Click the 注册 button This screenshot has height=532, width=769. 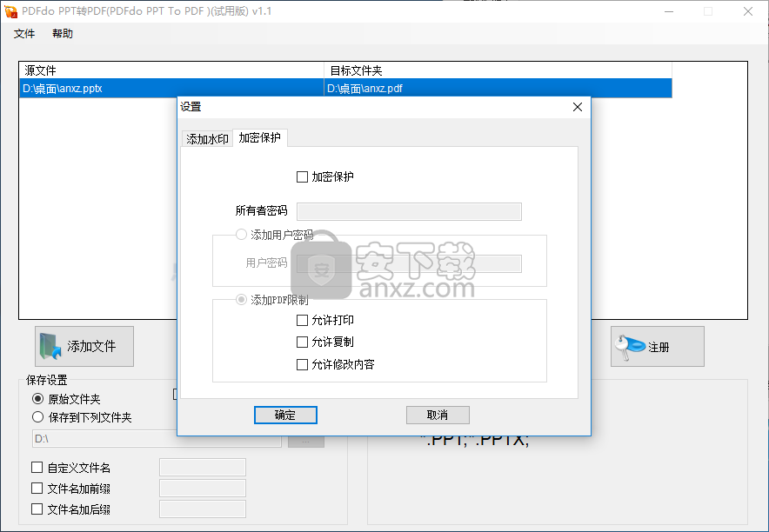pyautogui.click(x=657, y=346)
